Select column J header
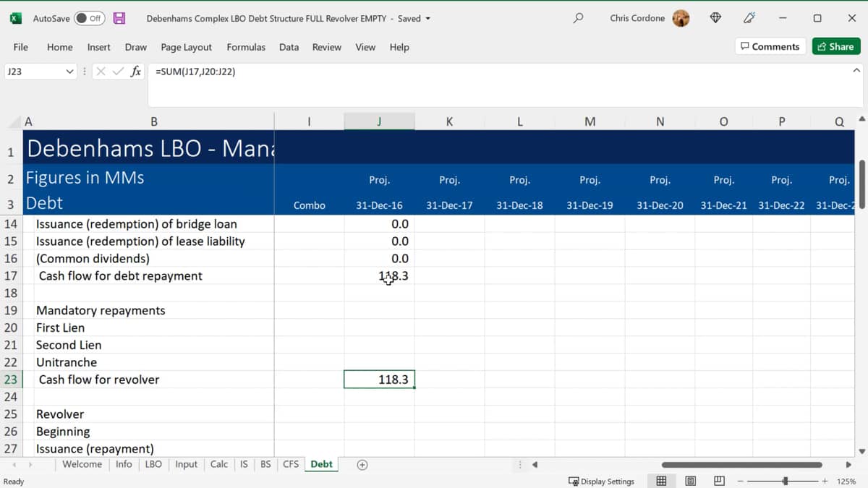868x488 pixels. pyautogui.click(x=379, y=121)
